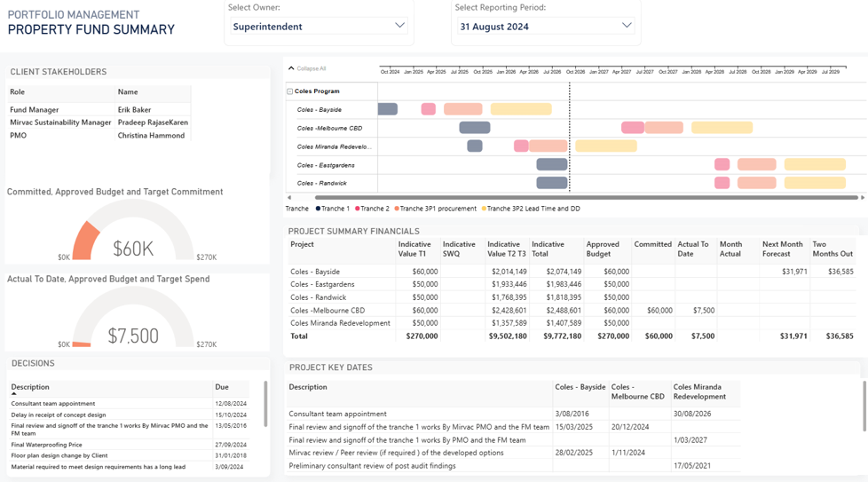Select Coles - Bayside financials row

click(572, 272)
